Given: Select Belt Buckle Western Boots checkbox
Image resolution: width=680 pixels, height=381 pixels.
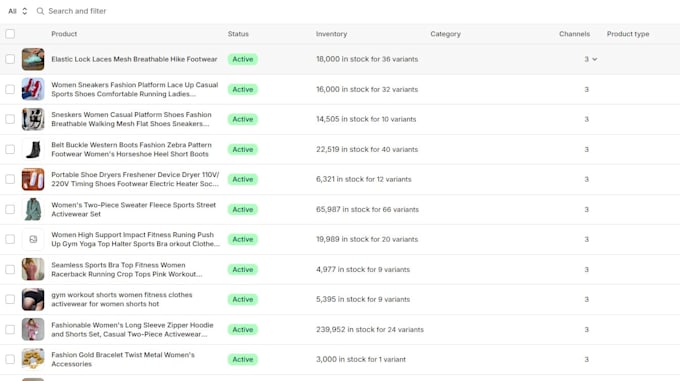Looking at the screenshot, I should [10, 150].
